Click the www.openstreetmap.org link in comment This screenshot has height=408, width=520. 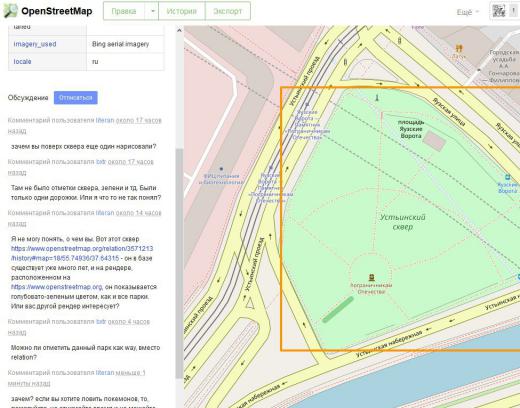coord(57,287)
